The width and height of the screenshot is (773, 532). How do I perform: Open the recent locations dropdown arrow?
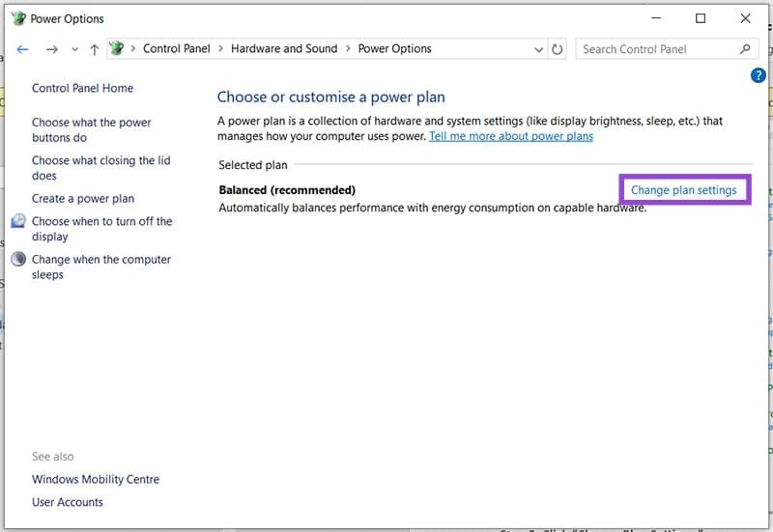[x=74, y=49]
